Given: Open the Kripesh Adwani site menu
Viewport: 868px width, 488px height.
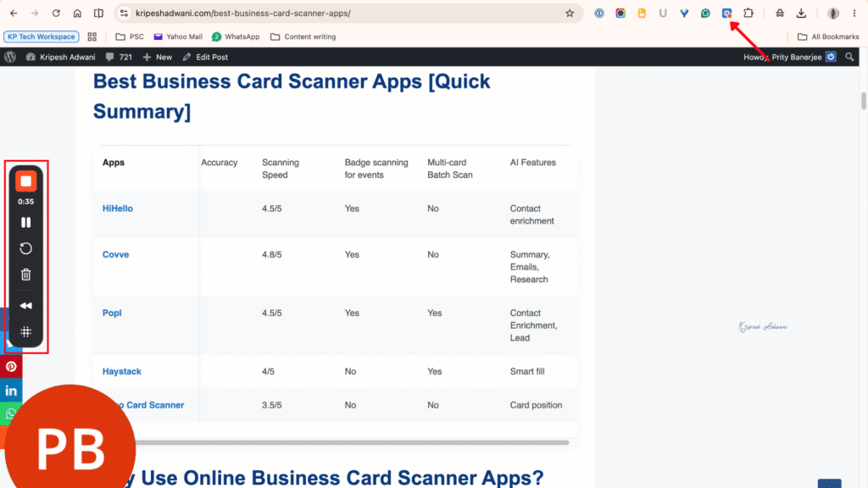Looking at the screenshot, I should [x=60, y=57].
